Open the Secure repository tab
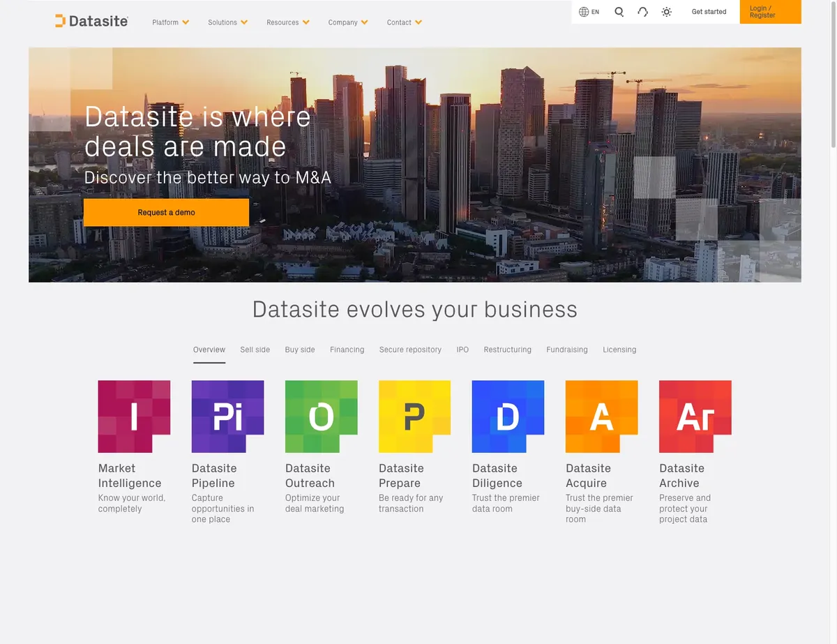The width and height of the screenshot is (837, 644). 410,350
